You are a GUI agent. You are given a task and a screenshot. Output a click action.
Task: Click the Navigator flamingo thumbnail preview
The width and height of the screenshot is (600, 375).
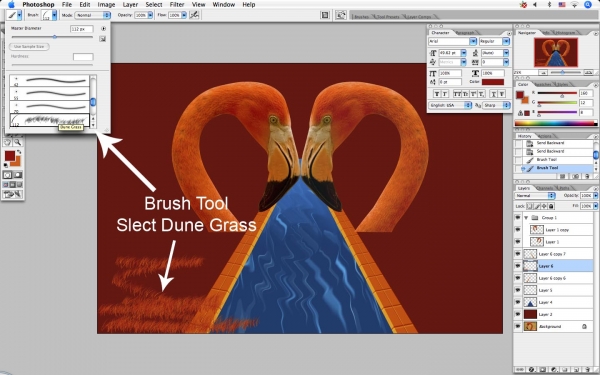pos(556,52)
